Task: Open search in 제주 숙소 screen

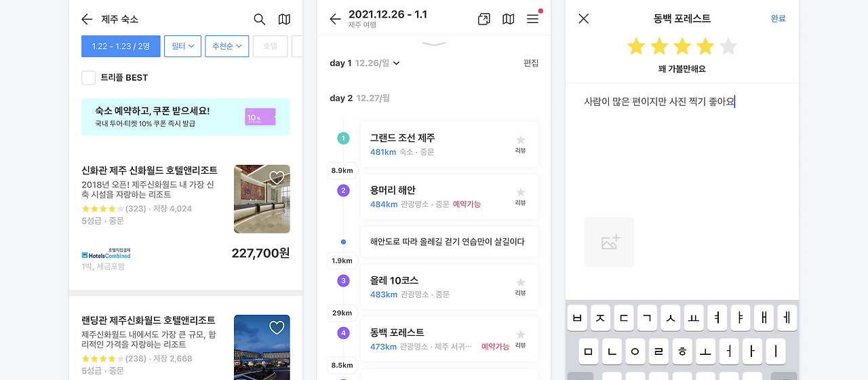Action: point(260,20)
